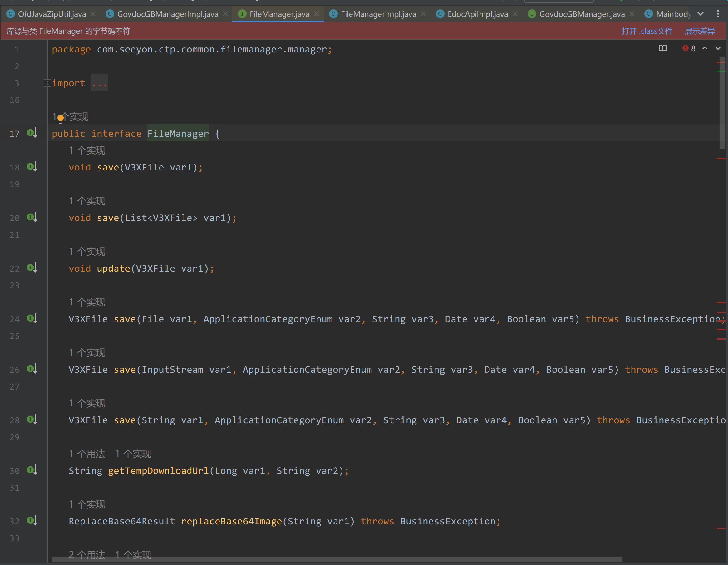Click 展示差异 link in banner
The width and height of the screenshot is (728, 565).
699,31
